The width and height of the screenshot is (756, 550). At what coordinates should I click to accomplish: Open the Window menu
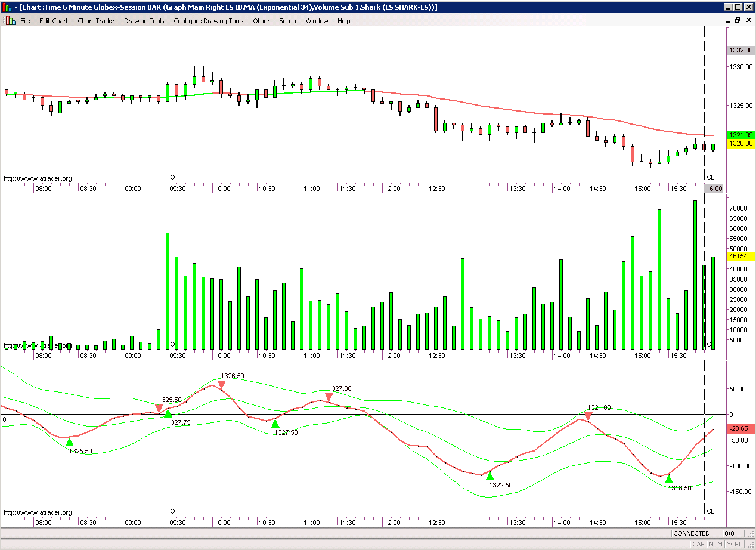317,21
